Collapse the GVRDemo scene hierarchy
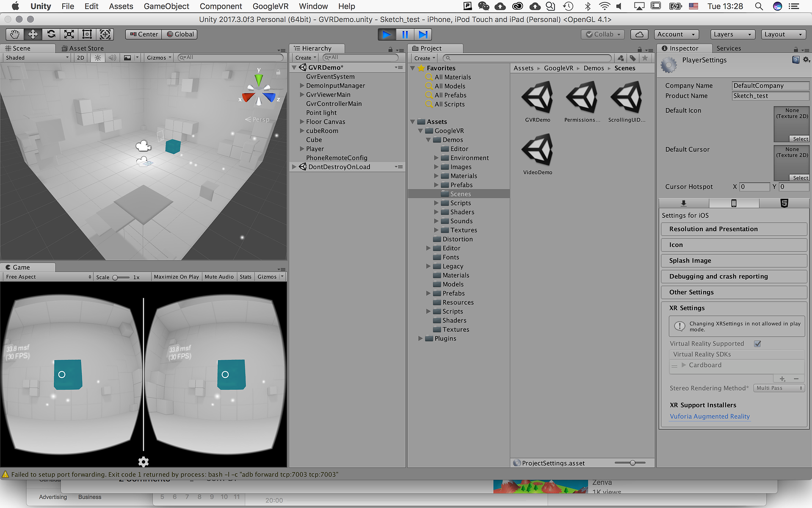 (294, 67)
